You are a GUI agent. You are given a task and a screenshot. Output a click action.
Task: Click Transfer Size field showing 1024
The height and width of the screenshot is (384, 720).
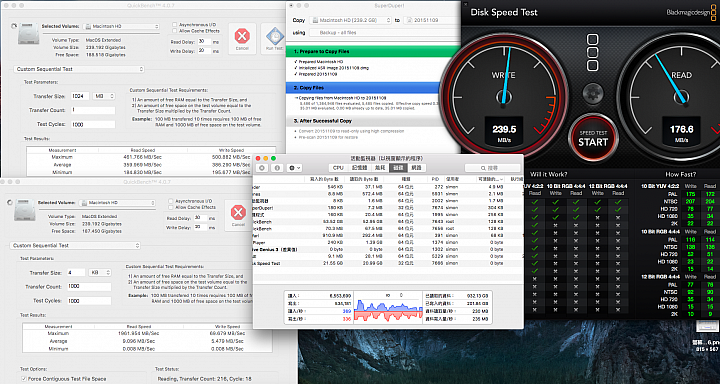click(x=80, y=96)
